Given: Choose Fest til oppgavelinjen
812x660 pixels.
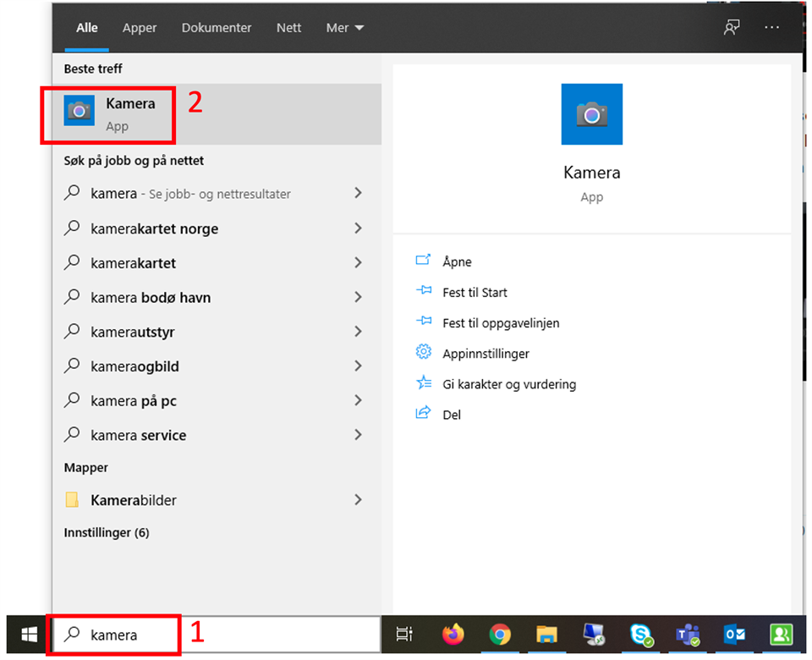Looking at the screenshot, I should pos(500,323).
